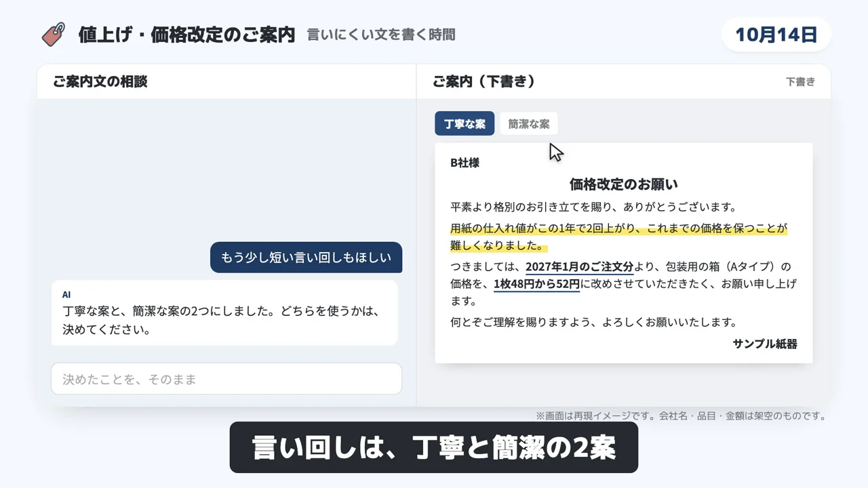Click the heading 価格改定のお願い
Image resolution: width=868 pixels, height=488 pixels.
tap(623, 184)
